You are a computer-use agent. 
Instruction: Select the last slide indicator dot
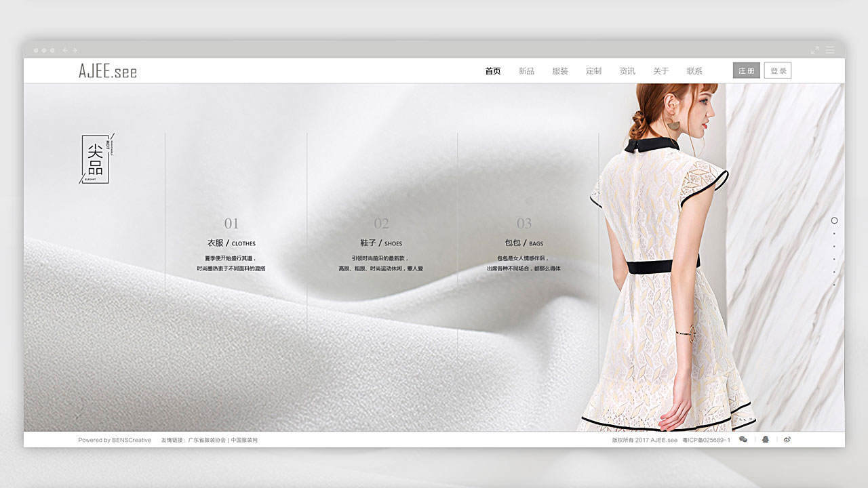834,285
